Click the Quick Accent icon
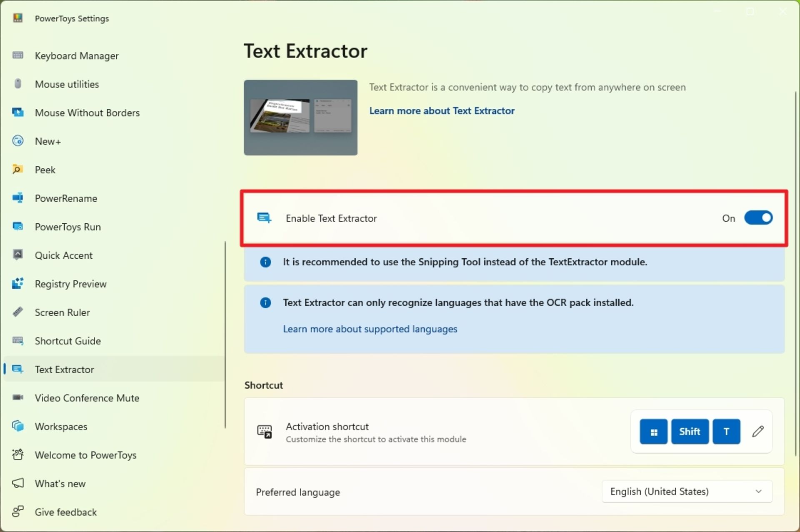 [x=18, y=255]
